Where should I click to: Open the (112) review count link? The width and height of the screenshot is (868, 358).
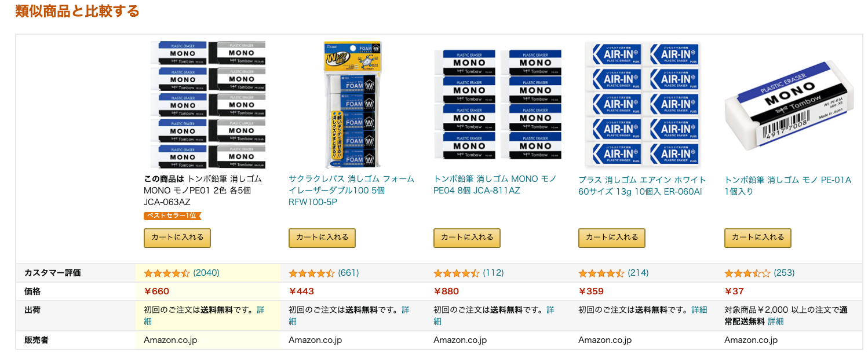(494, 273)
